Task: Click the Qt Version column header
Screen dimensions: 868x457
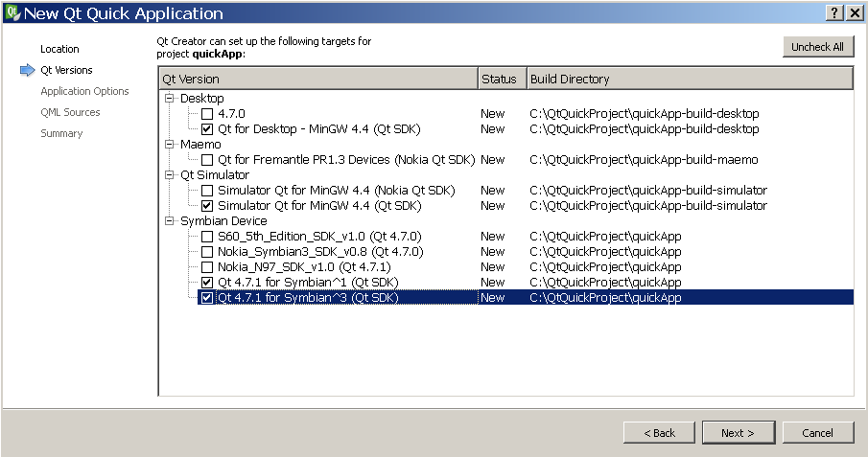Action: click(x=318, y=79)
